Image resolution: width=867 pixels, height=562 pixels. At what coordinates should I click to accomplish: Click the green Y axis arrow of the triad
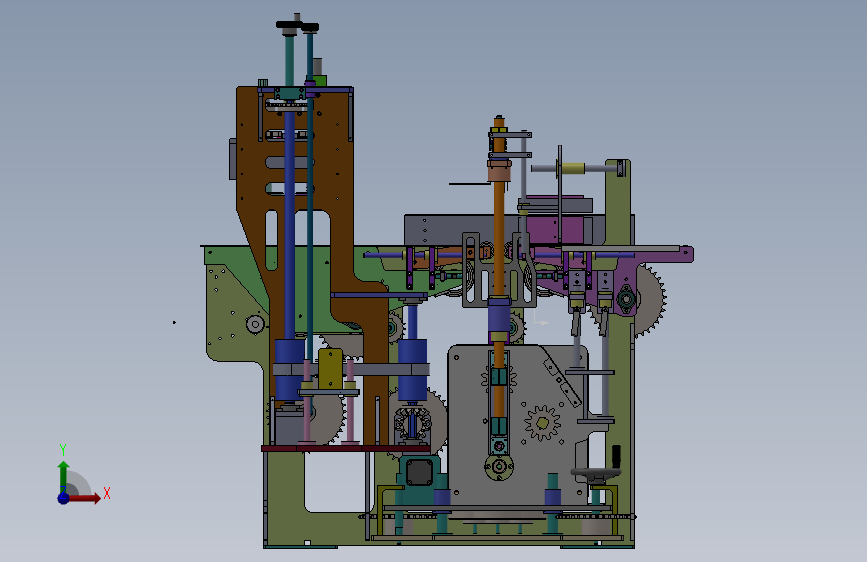(63, 476)
